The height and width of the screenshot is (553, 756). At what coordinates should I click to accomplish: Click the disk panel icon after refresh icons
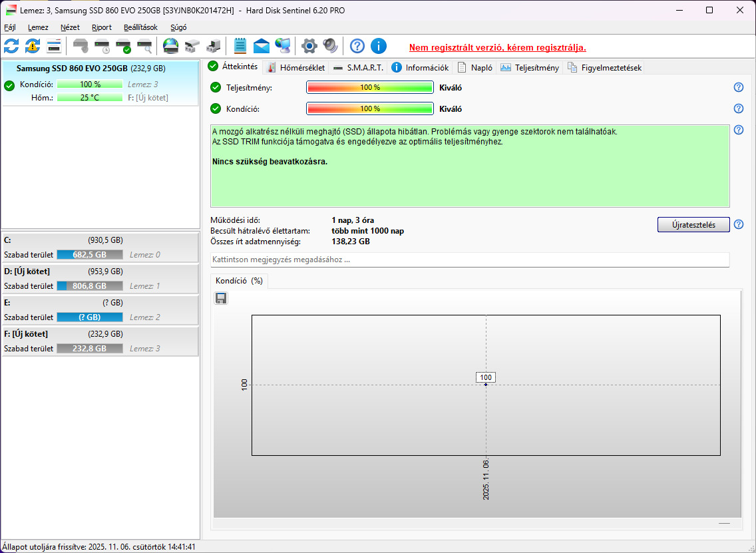click(x=53, y=47)
